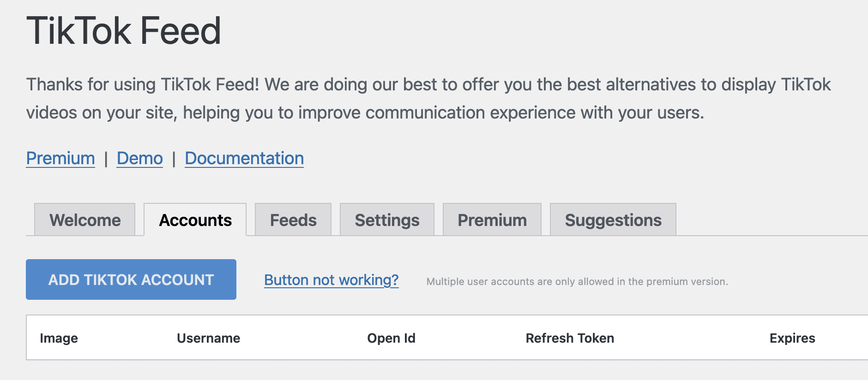Open the Premium link below the description

tap(60, 158)
